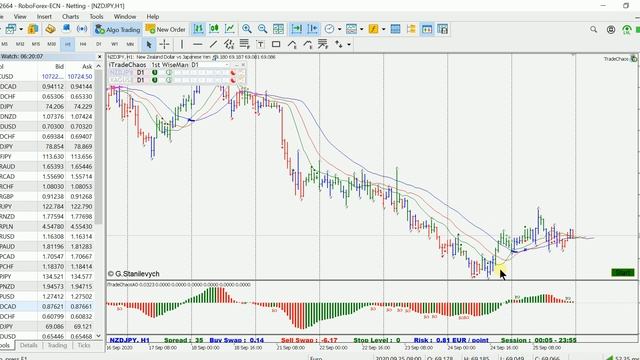Viewport: 640px width, 360px height.
Task: Toggle chart auto scroll
Action: [x=297, y=29]
